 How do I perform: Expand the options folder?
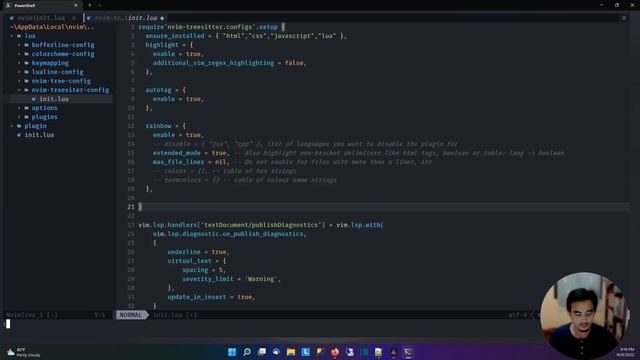coord(19,108)
